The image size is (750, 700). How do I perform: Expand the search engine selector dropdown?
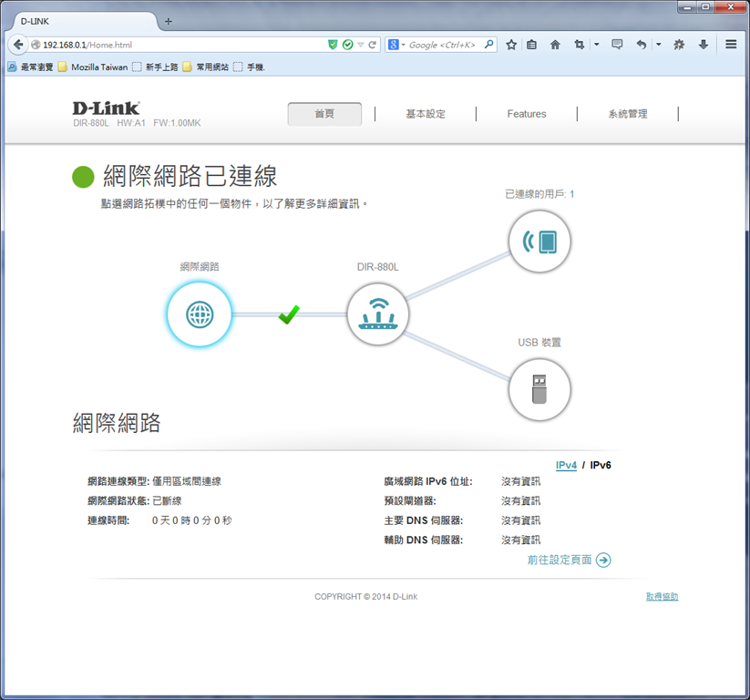pyautogui.click(x=397, y=45)
